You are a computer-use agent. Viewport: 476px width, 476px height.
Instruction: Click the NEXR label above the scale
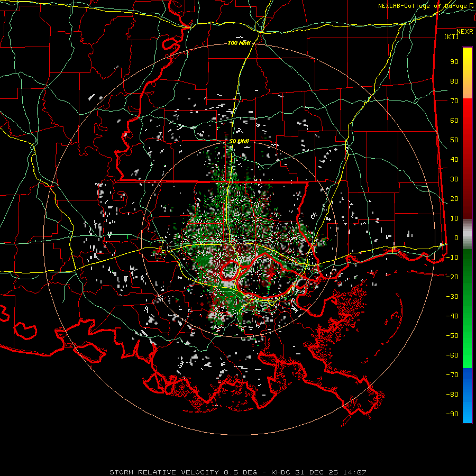point(465,32)
